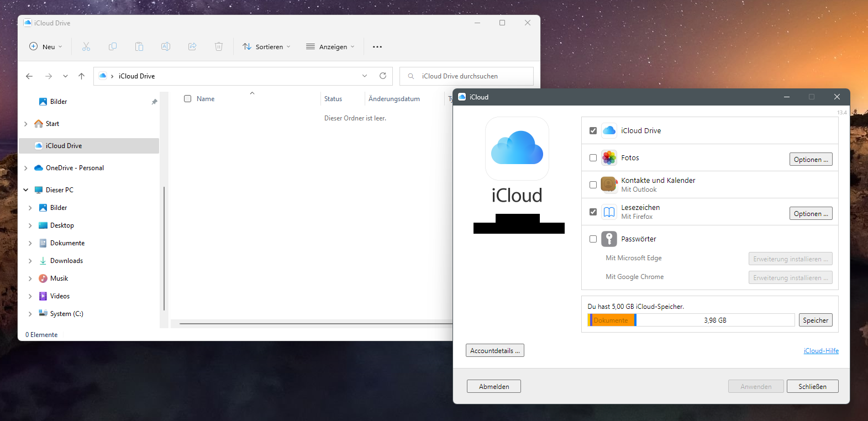868x421 pixels.
Task: Click the 'Dieser Ordner ist leer.' message
Action: click(x=355, y=118)
